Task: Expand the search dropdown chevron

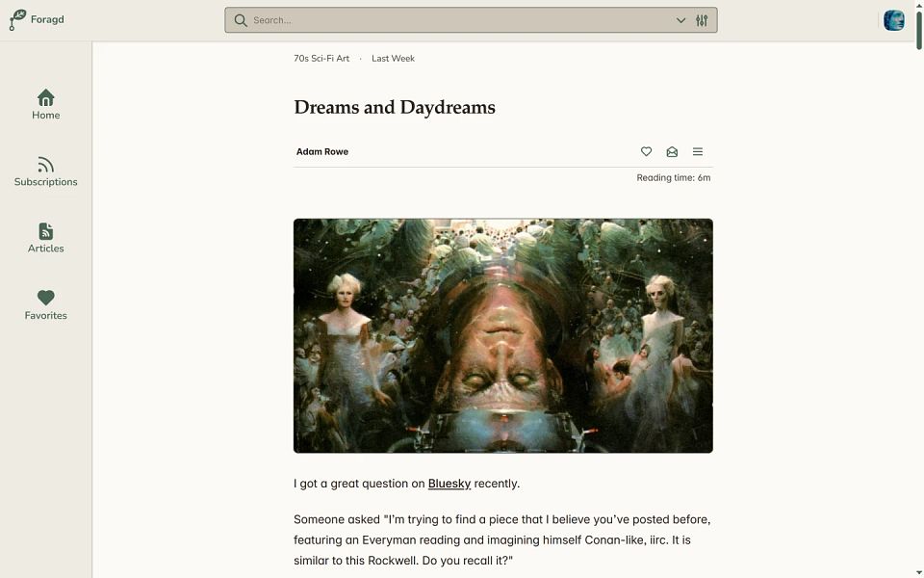Action: (680, 20)
